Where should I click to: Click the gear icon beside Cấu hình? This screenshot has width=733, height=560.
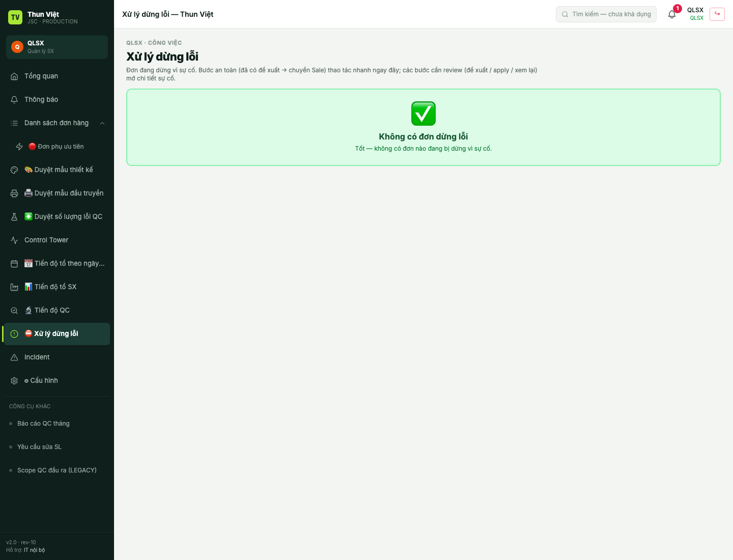[x=14, y=381]
